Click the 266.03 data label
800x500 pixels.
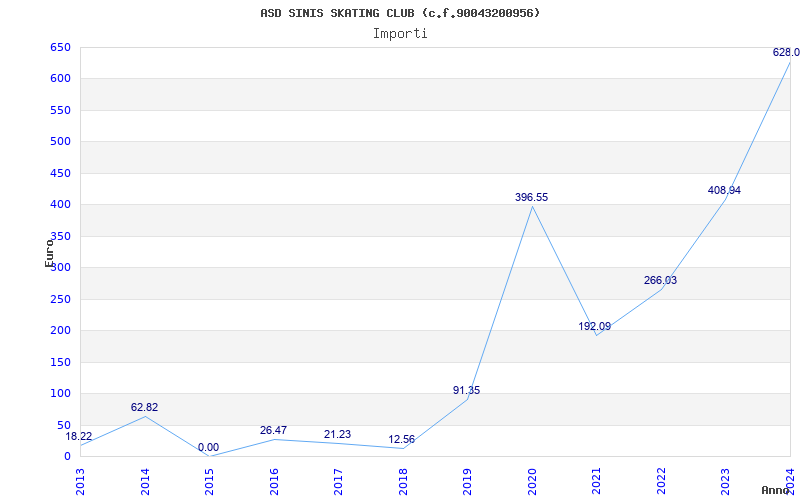660,280
